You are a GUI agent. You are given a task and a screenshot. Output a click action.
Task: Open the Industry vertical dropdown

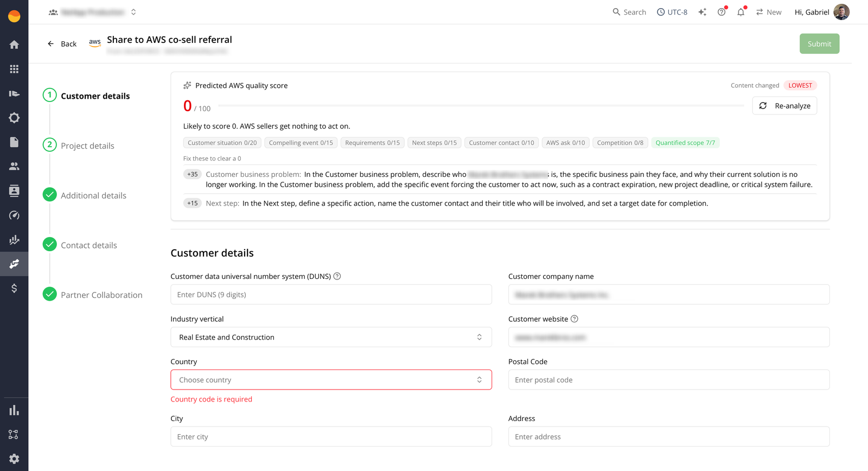click(331, 337)
